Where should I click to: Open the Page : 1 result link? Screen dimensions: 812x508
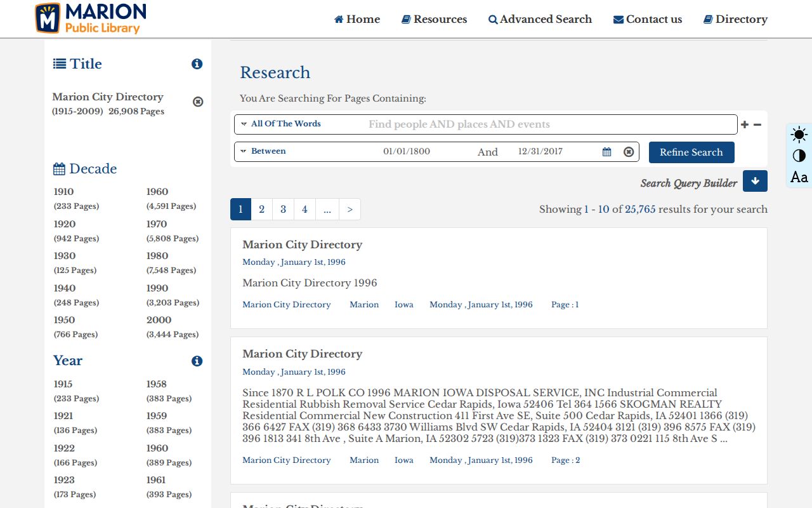click(x=565, y=305)
